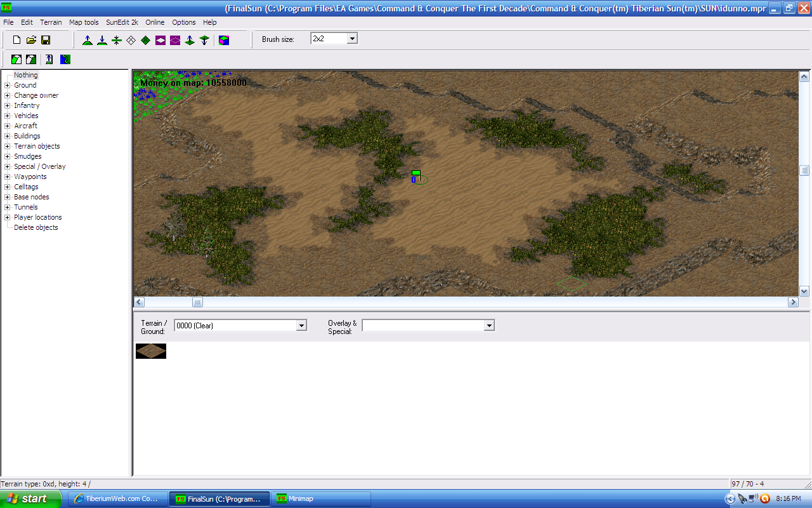Click the map scroll up arrow
812x508 pixels.
(x=804, y=76)
